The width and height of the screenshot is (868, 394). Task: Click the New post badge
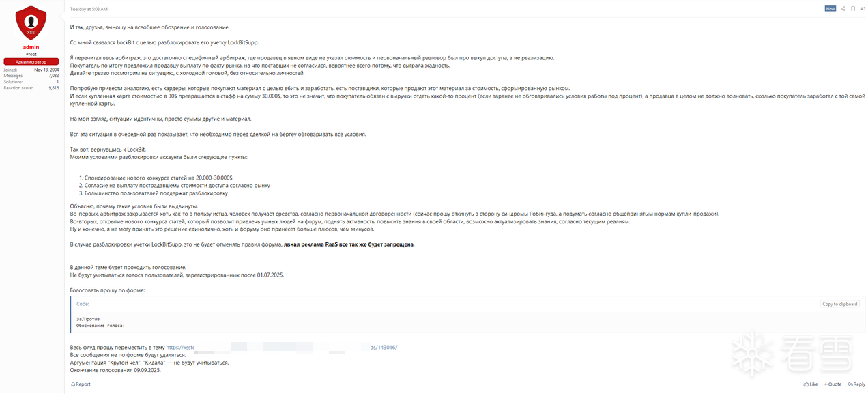(x=830, y=9)
